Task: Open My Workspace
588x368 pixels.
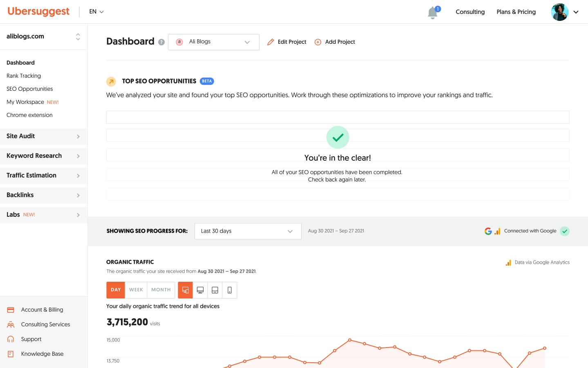Action: click(25, 102)
